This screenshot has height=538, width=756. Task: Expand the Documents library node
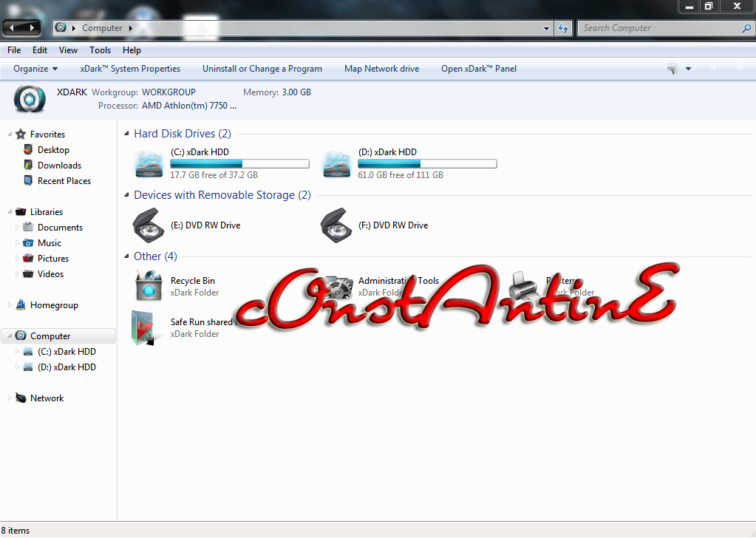pyautogui.click(x=17, y=227)
